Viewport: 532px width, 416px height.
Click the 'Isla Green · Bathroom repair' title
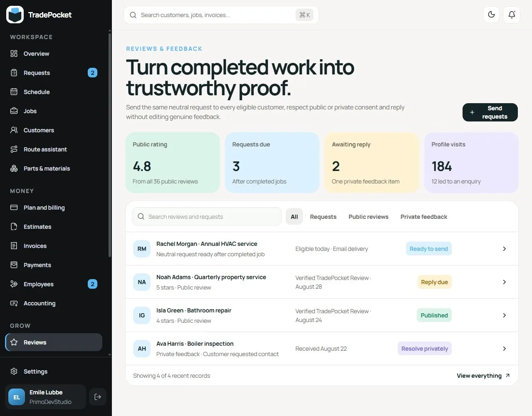(194, 310)
